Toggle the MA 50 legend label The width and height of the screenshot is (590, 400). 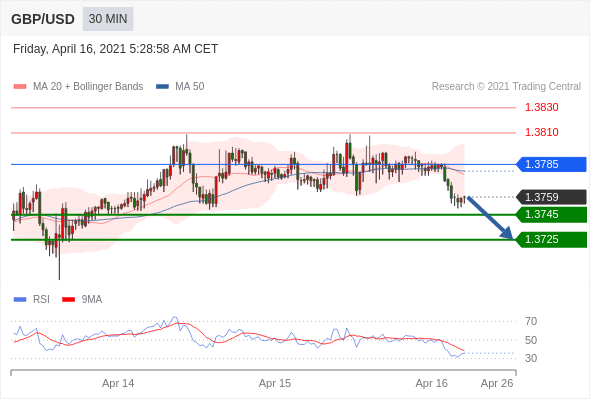click(x=190, y=87)
